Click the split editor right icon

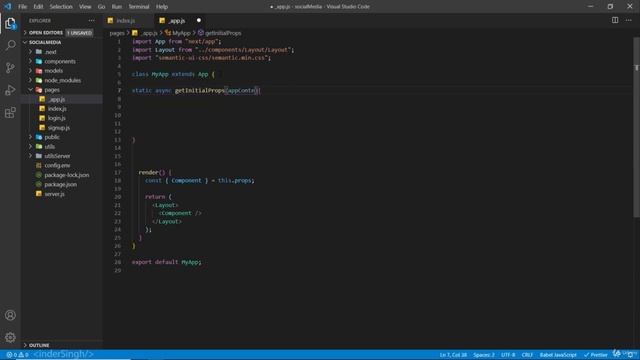click(x=615, y=20)
